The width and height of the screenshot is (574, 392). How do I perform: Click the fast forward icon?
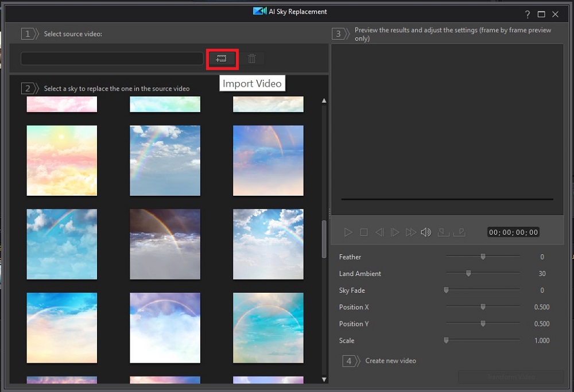point(410,232)
